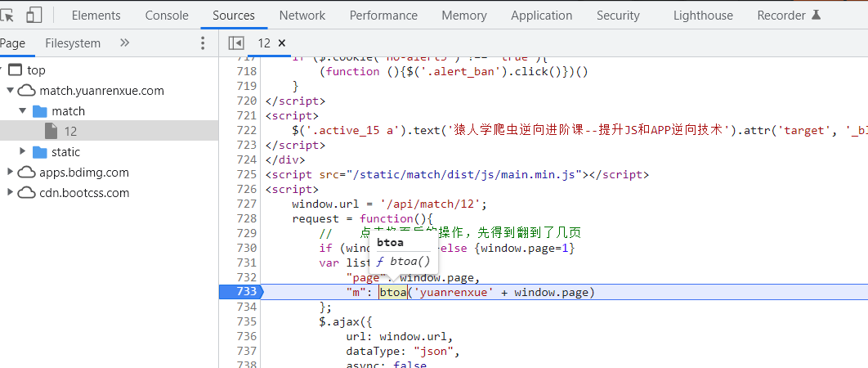Go to the Application tab
Viewport: 868px width, 368px height.
pos(541,16)
